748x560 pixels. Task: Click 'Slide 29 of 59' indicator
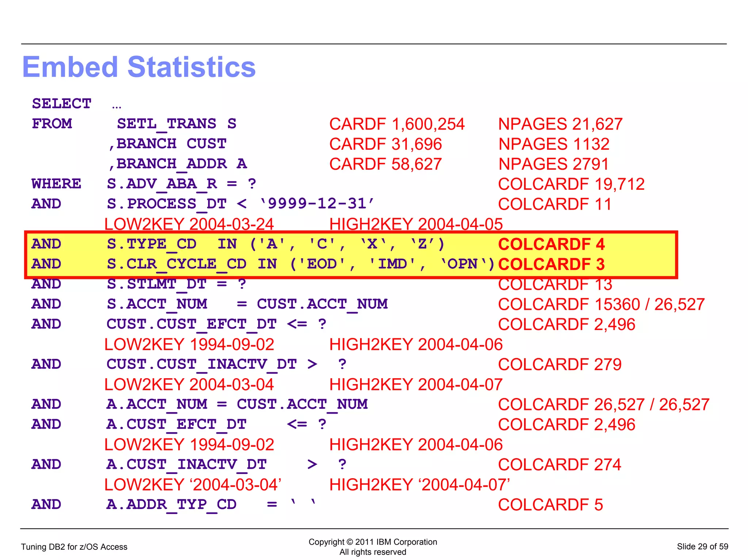(x=702, y=546)
